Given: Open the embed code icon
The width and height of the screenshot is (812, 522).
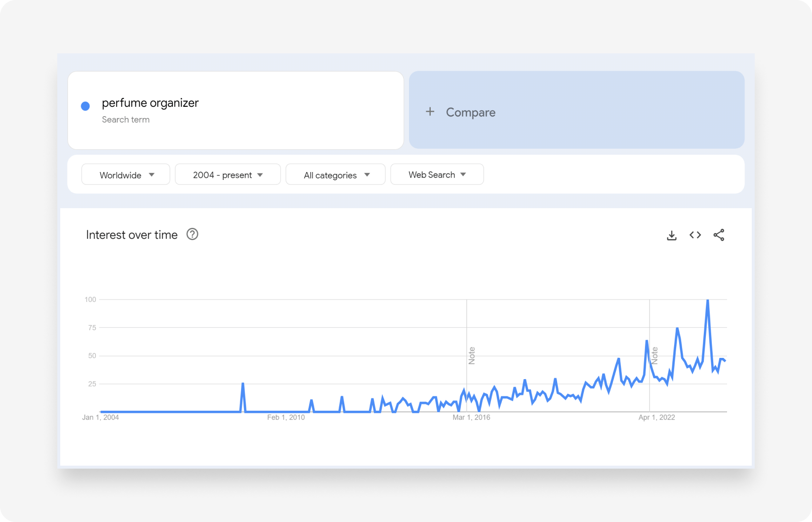Looking at the screenshot, I should tap(695, 235).
